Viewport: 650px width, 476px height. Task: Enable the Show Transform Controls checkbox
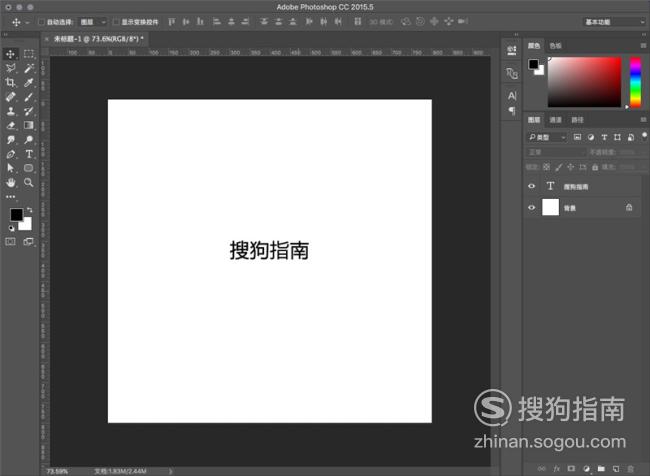point(116,22)
